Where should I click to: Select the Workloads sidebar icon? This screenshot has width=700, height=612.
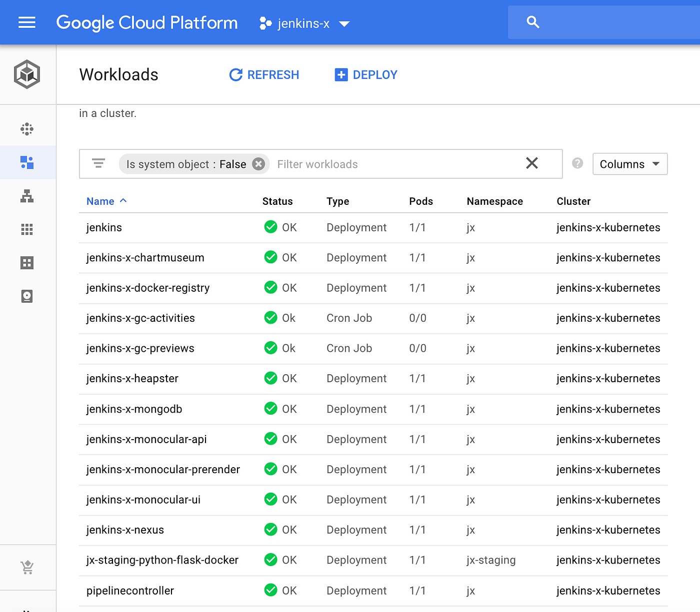click(27, 162)
